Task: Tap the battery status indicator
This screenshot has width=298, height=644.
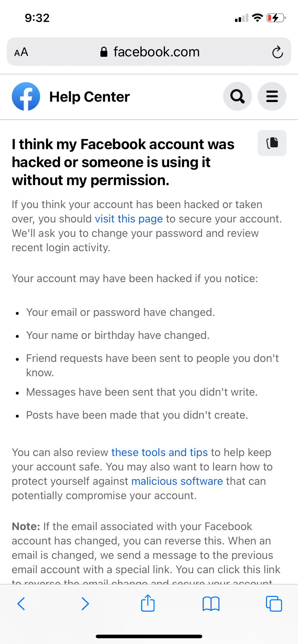Action: (x=276, y=18)
